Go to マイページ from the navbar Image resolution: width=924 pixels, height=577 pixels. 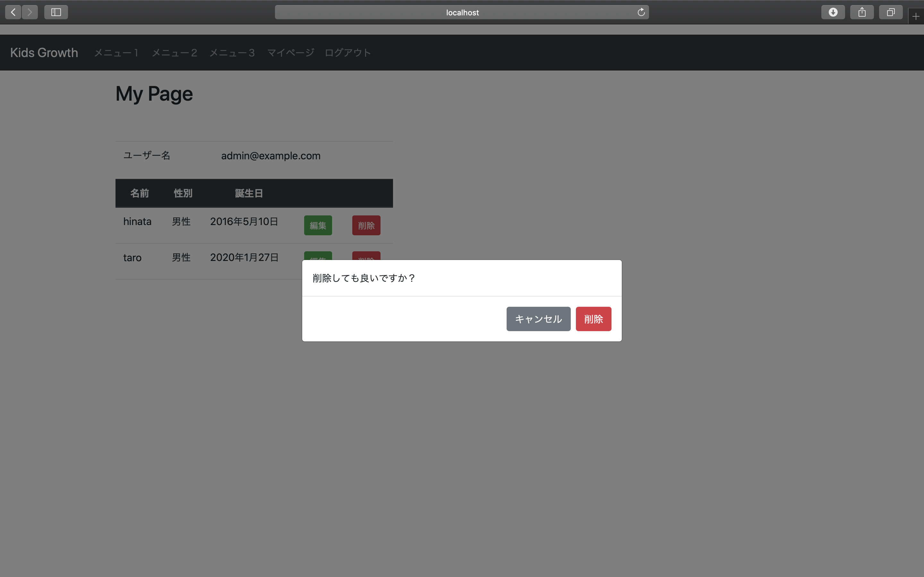[x=290, y=53]
